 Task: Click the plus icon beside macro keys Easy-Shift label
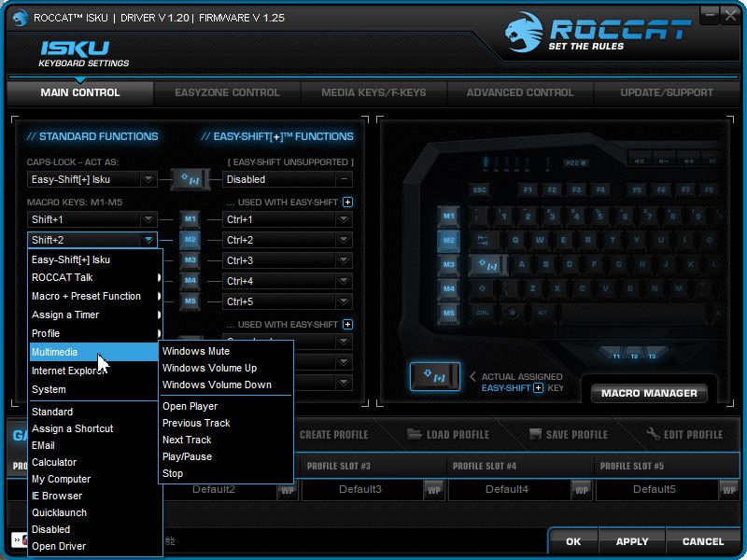coord(347,203)
